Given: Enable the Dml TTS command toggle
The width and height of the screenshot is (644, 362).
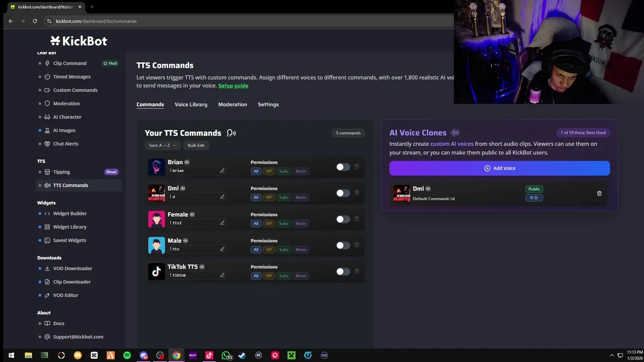Looking at the screenshot, I should point(343,193).
